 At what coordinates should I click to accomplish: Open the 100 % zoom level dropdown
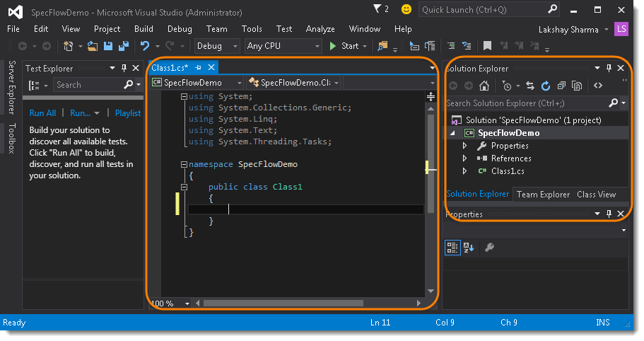187,304
